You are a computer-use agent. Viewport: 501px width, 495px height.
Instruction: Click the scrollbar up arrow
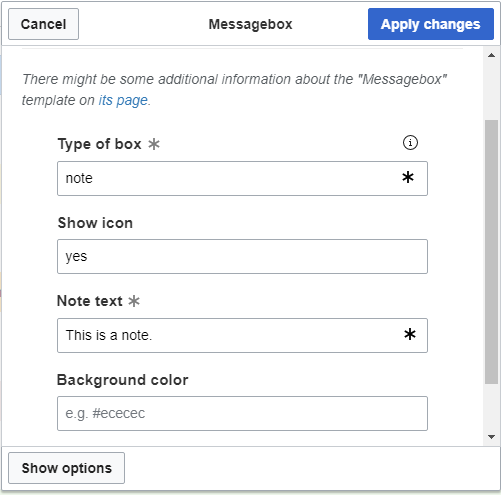click(491, 55)
